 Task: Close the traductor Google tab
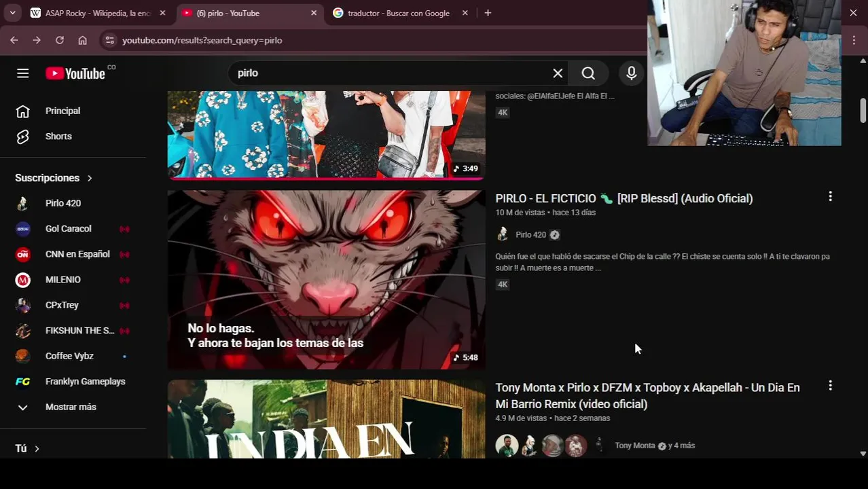point(465,13)
